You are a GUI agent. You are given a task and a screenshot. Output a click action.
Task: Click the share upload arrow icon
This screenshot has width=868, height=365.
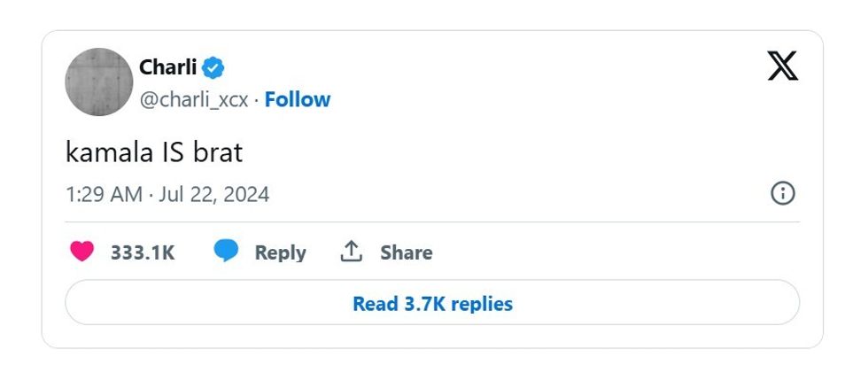pyautogui.click(x=352, y=252)
